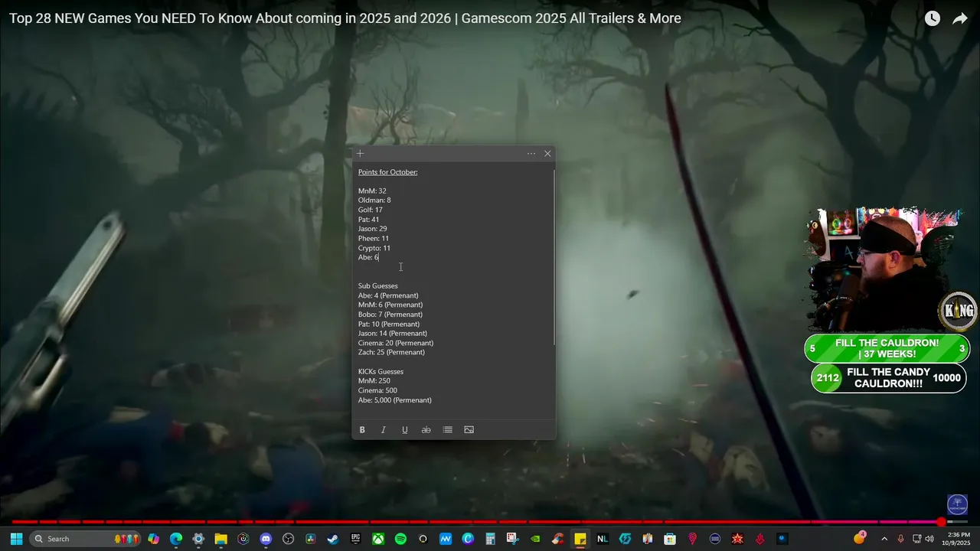
Task: Open the sticky note three-dot menu
Action: [531, 154]
